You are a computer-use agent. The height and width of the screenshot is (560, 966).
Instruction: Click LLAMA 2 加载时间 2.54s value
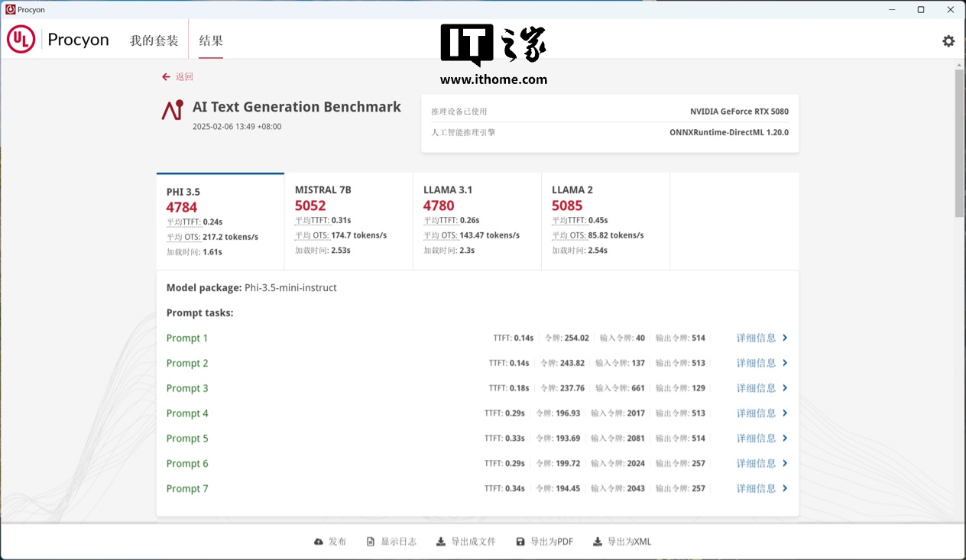(599, 251)
